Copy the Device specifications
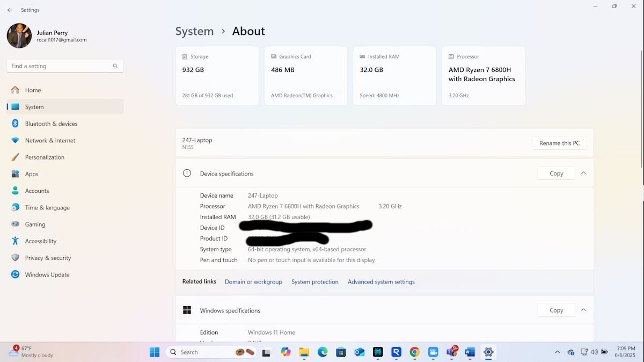This screenshot has width=644, height=362. click(556, 173)
